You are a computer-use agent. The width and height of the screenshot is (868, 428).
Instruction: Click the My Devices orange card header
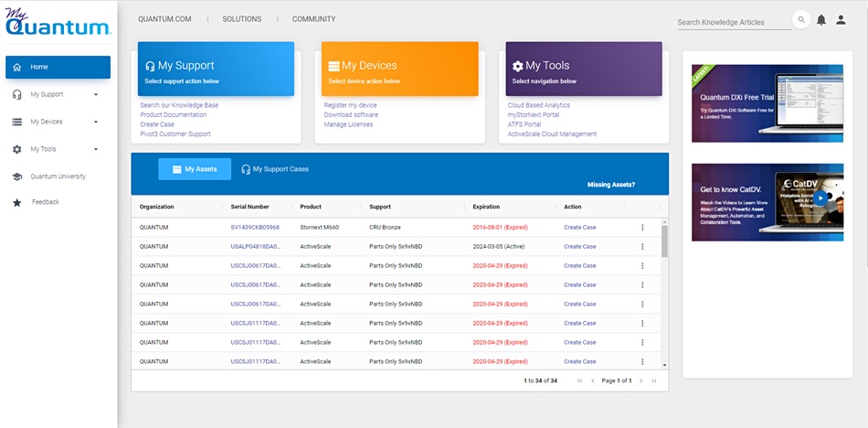pos(399,69)
